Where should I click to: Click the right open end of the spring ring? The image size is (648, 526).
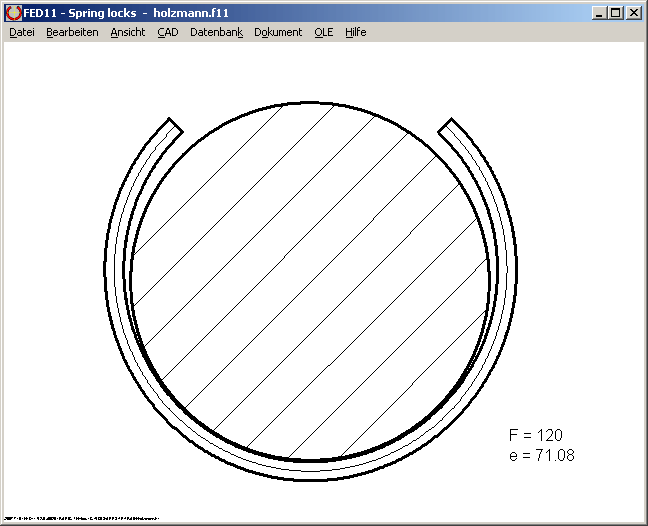(449, 128)
